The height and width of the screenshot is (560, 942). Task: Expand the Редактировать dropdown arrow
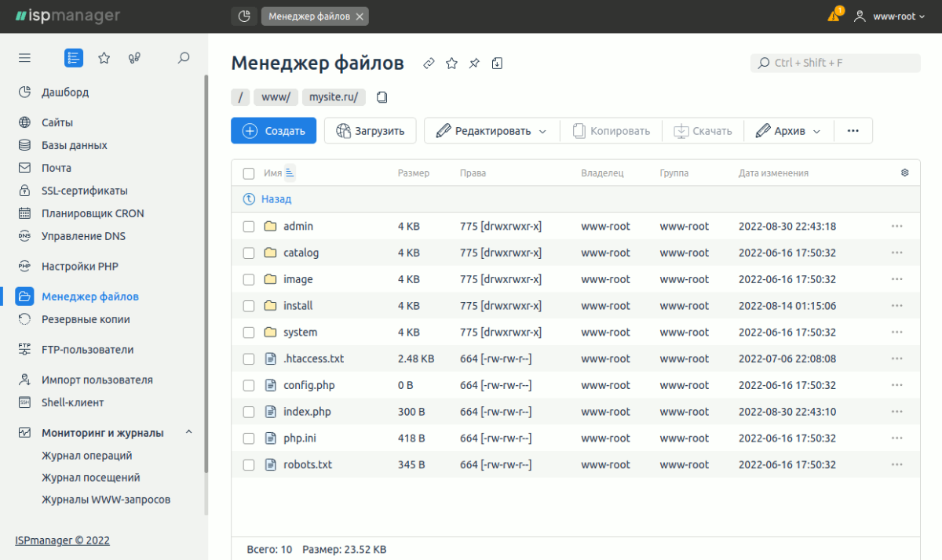542,132
